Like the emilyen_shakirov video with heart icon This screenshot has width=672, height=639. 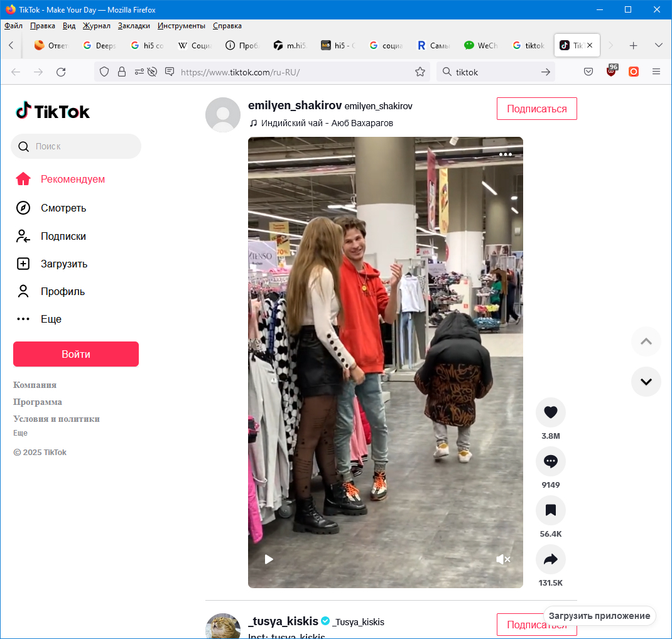point(550,412)
